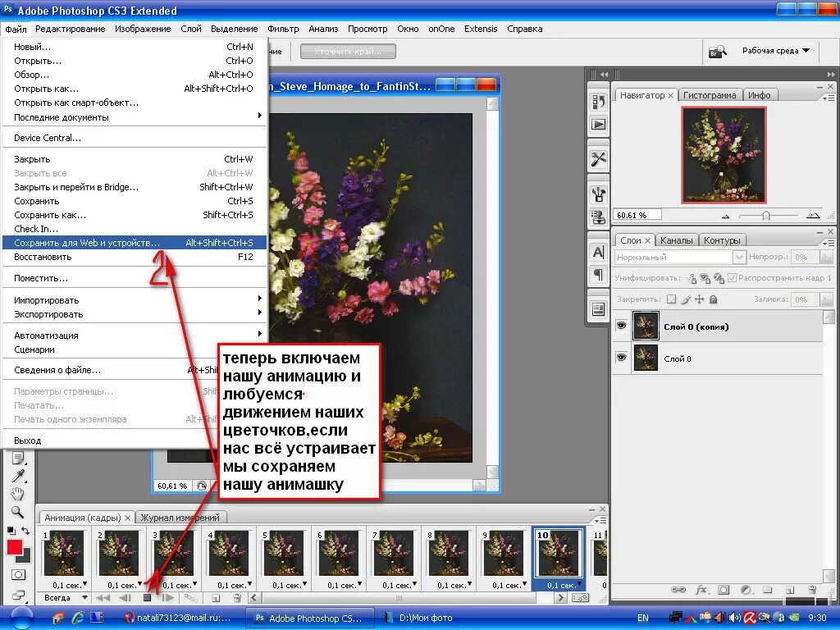Switch to the Журнал измерений tab
This screenshot has height=630, width=840.
click(180, 518)
